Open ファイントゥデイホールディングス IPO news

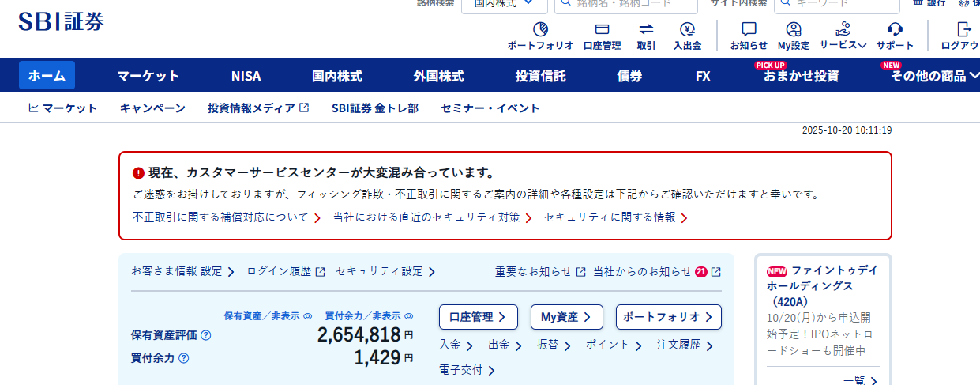click(x=822, y=285)
